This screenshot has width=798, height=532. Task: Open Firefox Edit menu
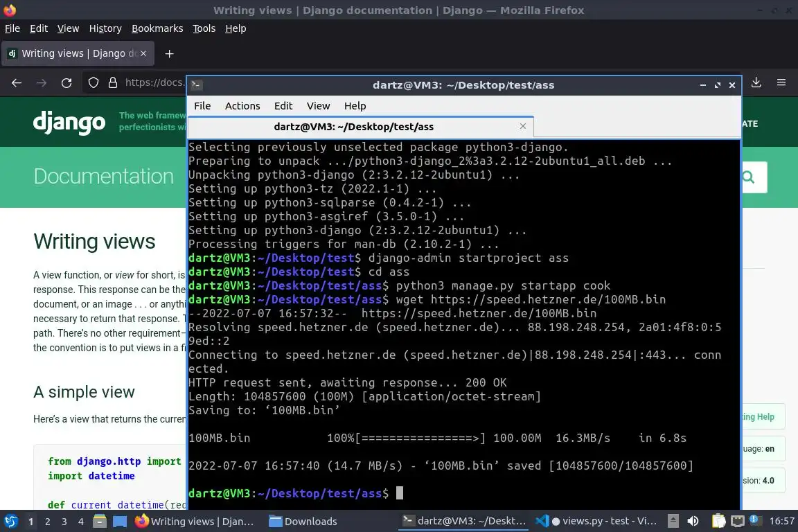tap(39, 28)
